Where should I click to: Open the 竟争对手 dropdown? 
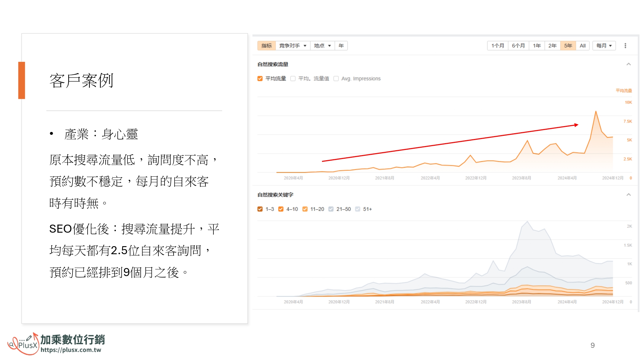point(293,46)
